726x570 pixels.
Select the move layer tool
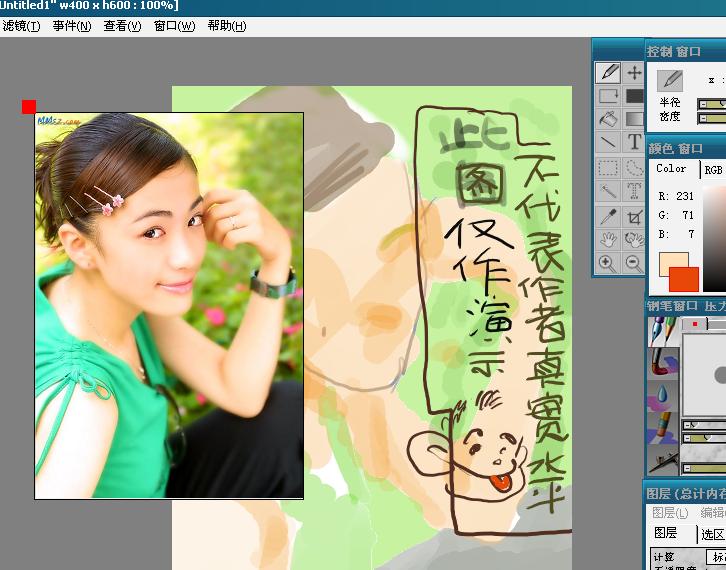[x=634, y=72]
